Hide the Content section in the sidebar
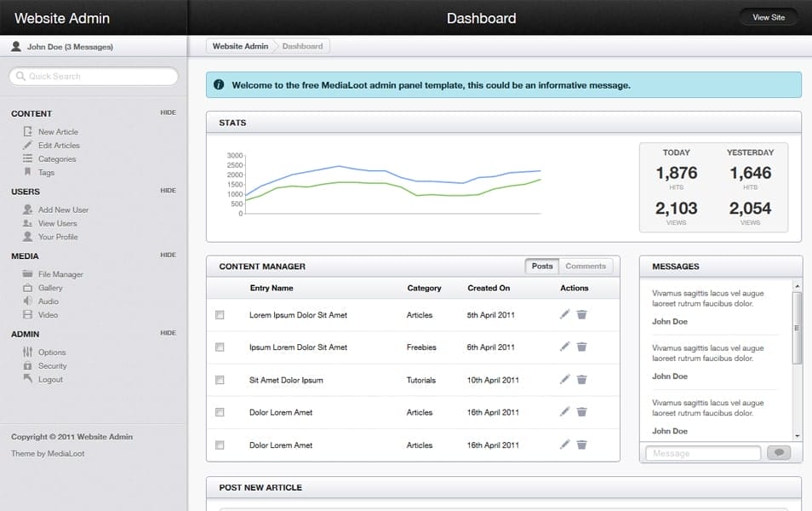This screenshot has height=511, width=812. [x=169, y=112]
